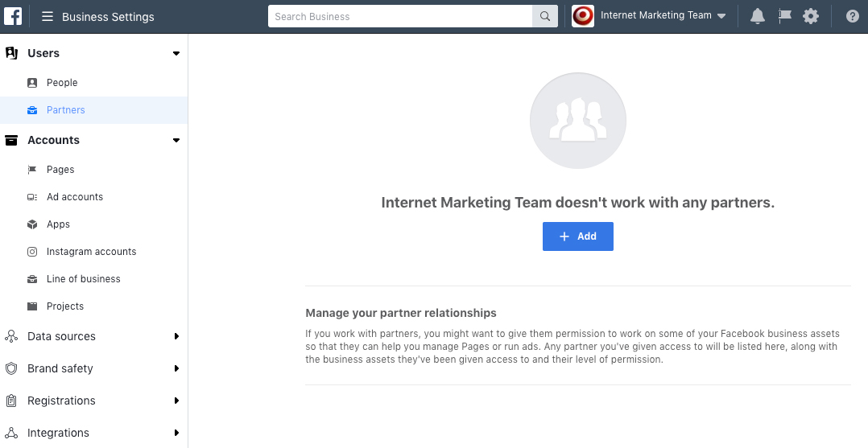Click the Facebook logo icon
868x448 pixels.
click(x=14, y=16)
